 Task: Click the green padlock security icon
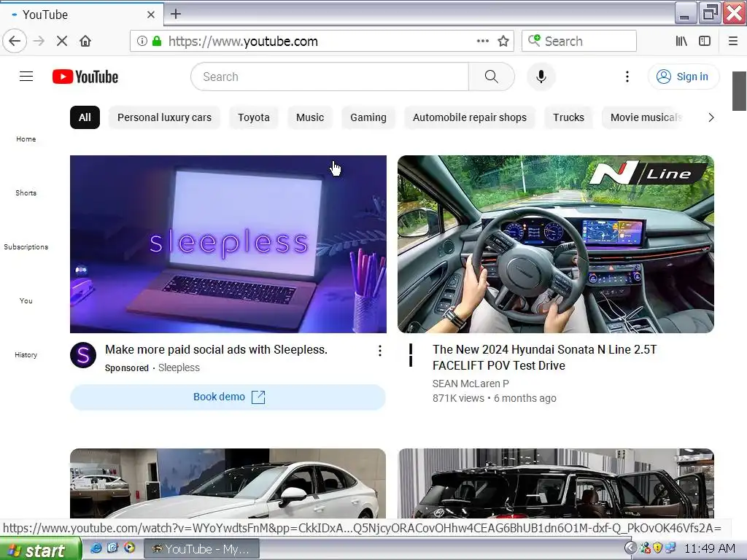156,41
